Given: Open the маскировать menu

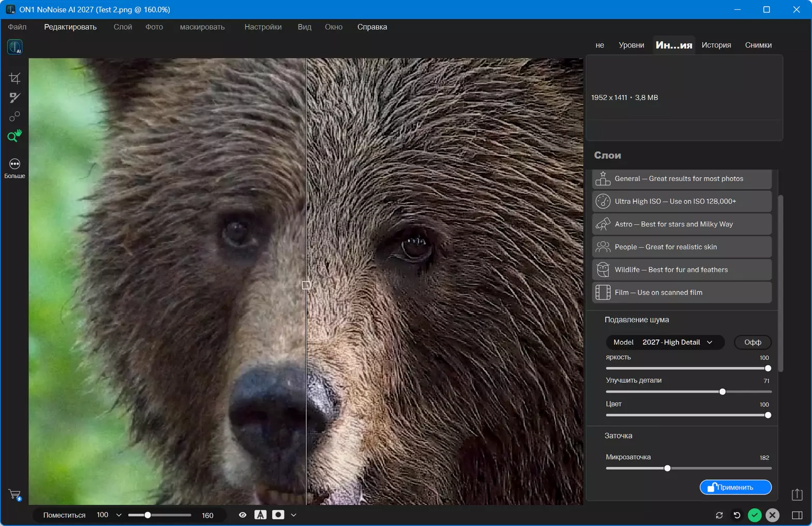Looking at the screenshot, I should pos(202,27).
